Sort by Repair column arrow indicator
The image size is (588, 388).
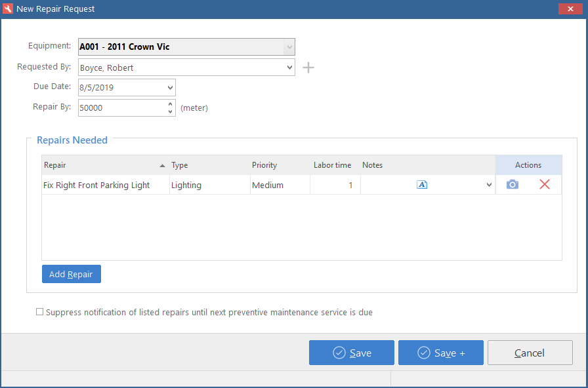[x=162, y=166]
